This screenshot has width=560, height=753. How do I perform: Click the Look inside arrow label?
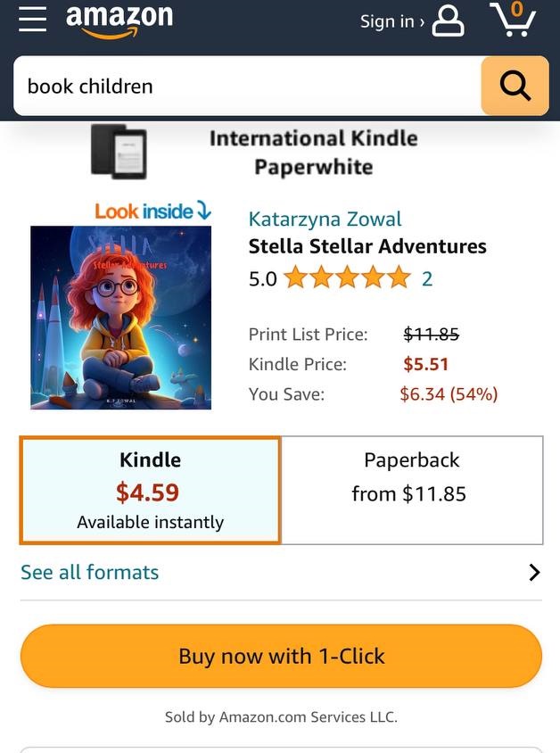[x=152, y=211]
